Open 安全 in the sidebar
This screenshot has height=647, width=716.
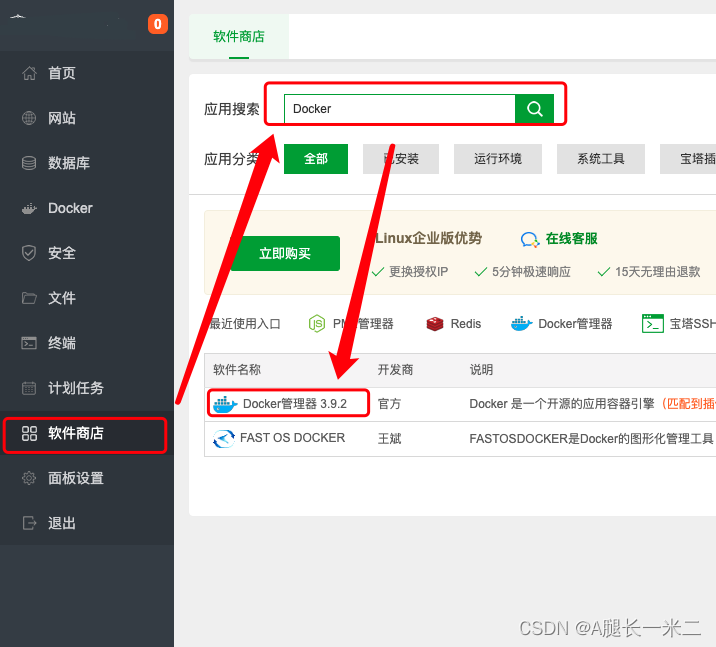pos(87,253)
